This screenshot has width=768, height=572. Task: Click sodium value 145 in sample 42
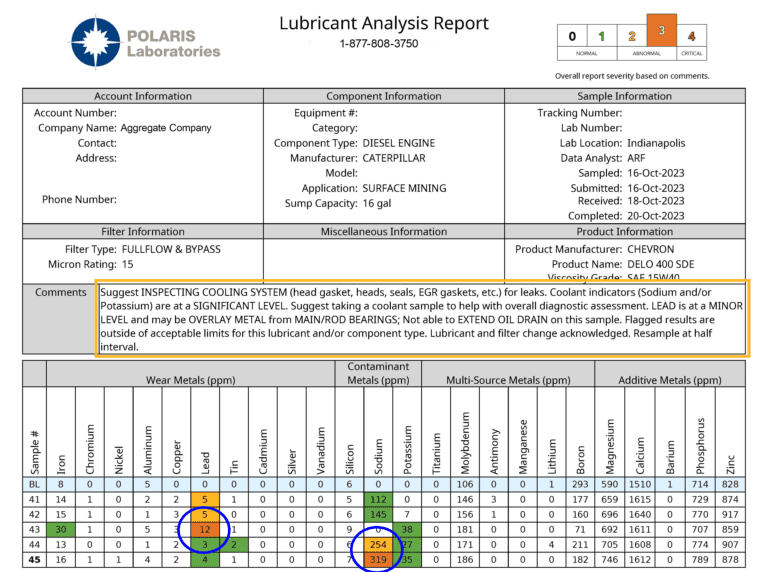(x=378, y=515)
